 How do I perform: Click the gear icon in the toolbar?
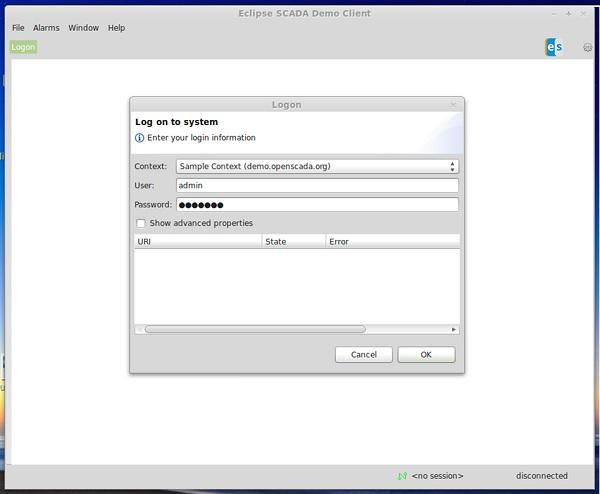(587, 47)
